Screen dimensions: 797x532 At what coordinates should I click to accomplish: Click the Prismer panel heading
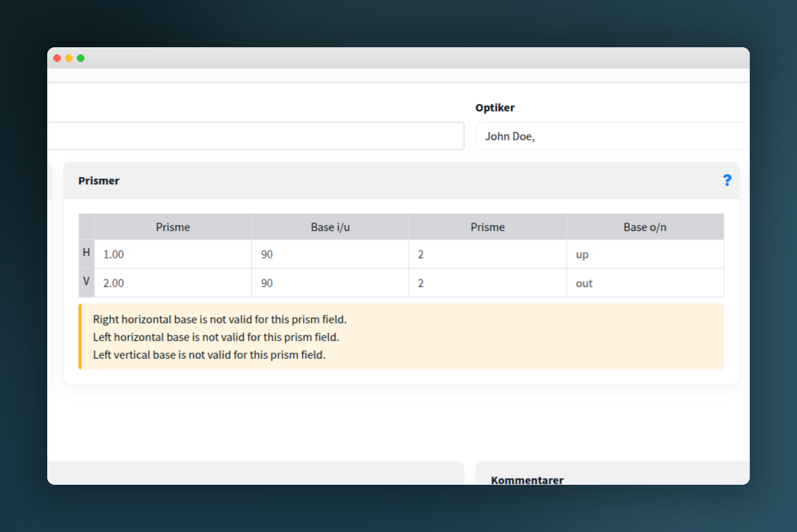point(99,181)
